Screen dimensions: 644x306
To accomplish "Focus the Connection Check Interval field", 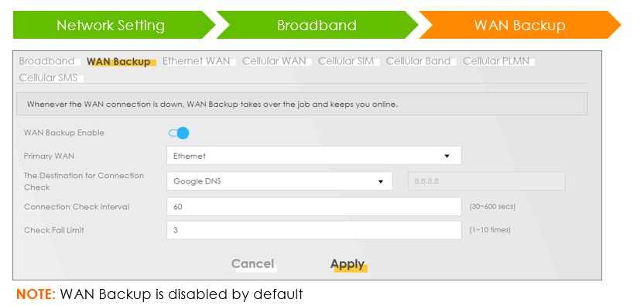I will click(313, 207).
